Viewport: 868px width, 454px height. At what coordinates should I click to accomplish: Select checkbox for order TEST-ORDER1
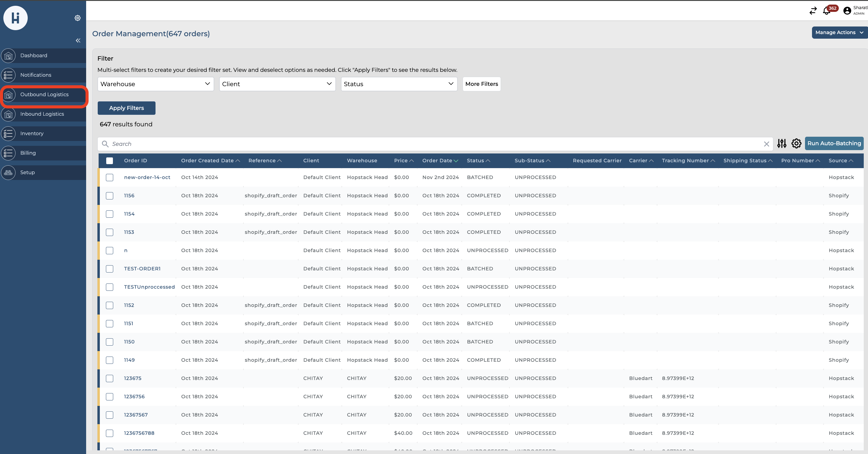click(x=110, y=269)
